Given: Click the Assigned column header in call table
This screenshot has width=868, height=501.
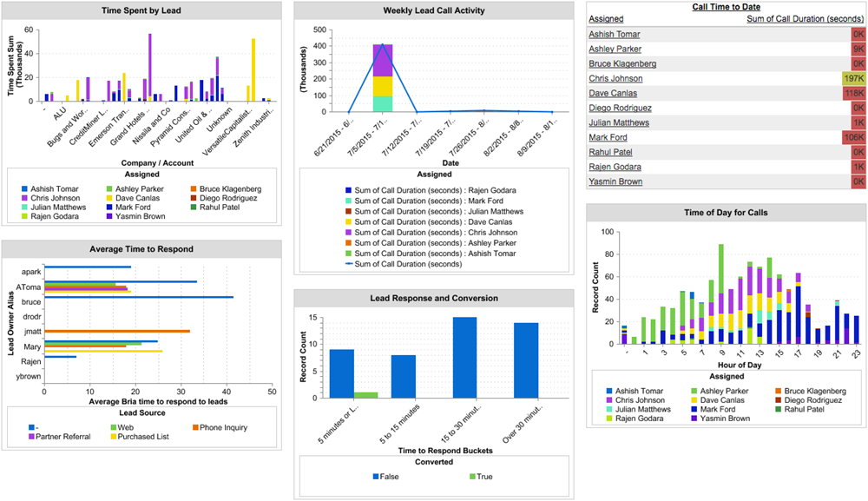Looking at the screenshot, I should (606, 19).
